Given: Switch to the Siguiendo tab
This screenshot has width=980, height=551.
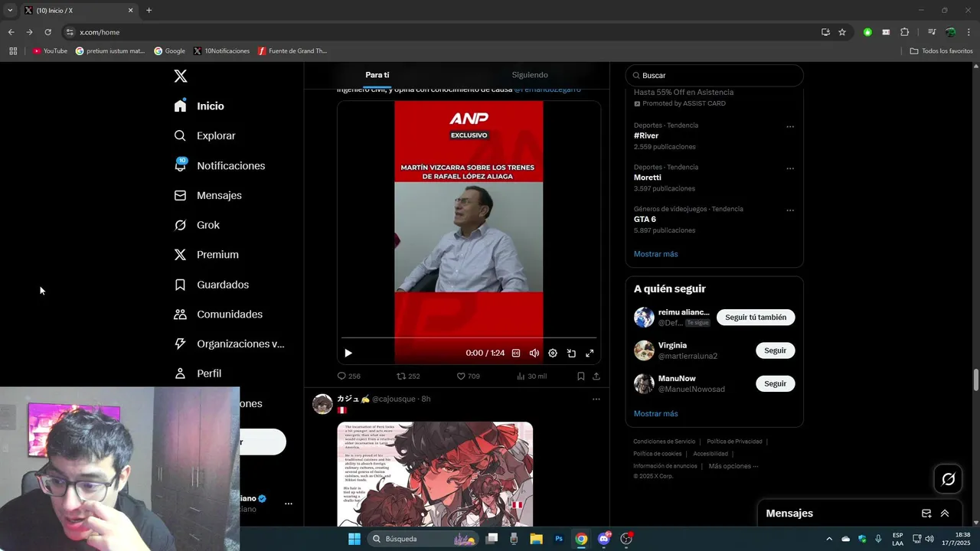Looking at the screenshot, I should pyautogui.click(x=530, y=75).
